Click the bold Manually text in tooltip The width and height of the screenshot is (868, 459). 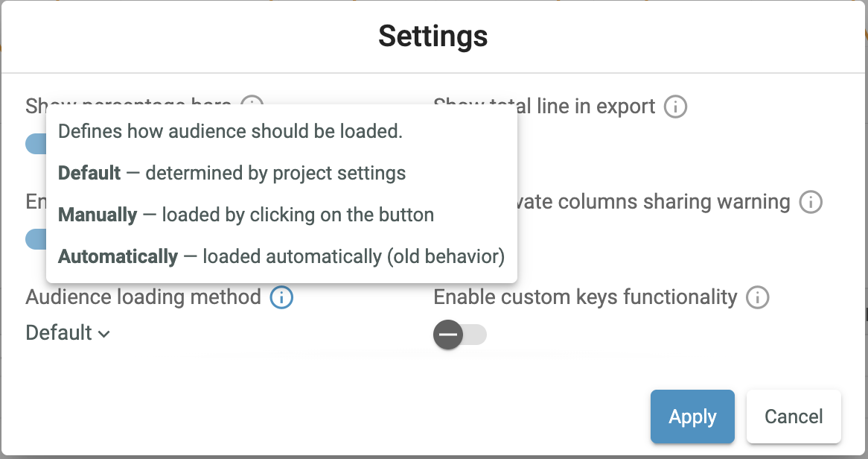(98, 215)
